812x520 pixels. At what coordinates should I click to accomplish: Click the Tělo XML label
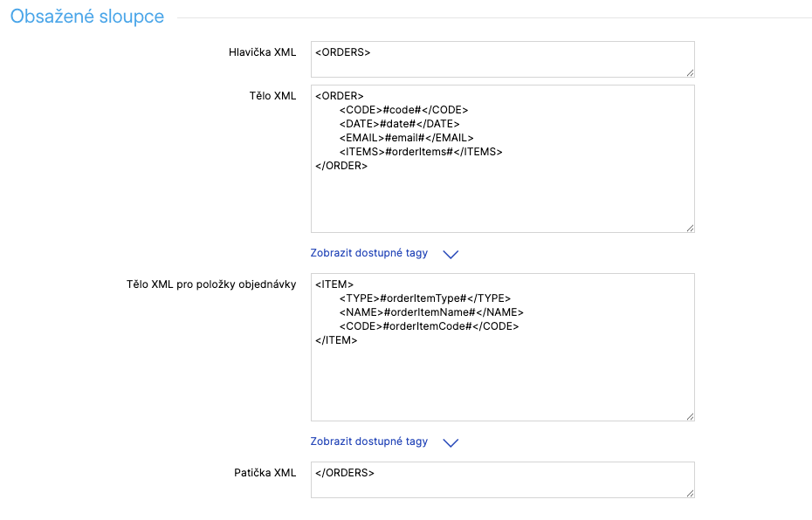tap(273, 96)
